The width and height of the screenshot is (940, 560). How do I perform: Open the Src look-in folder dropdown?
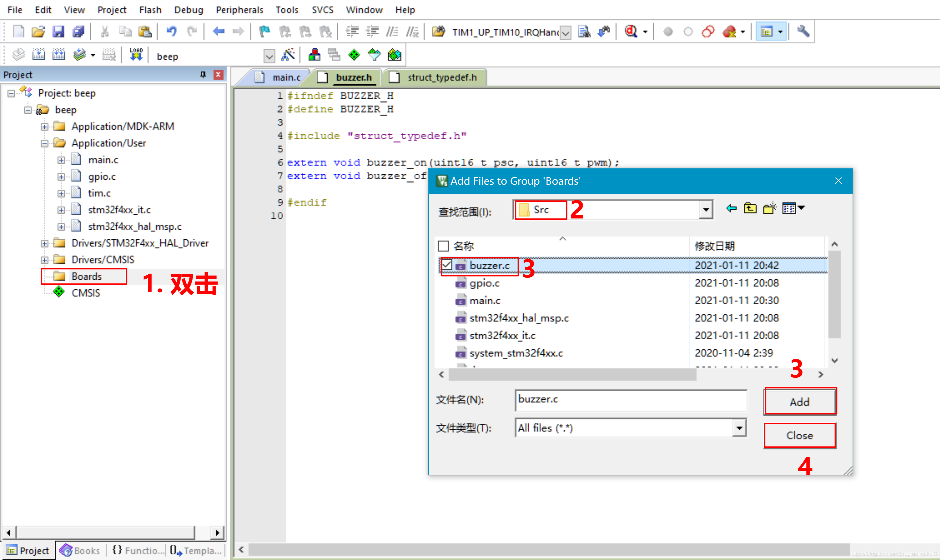point(705,210)
